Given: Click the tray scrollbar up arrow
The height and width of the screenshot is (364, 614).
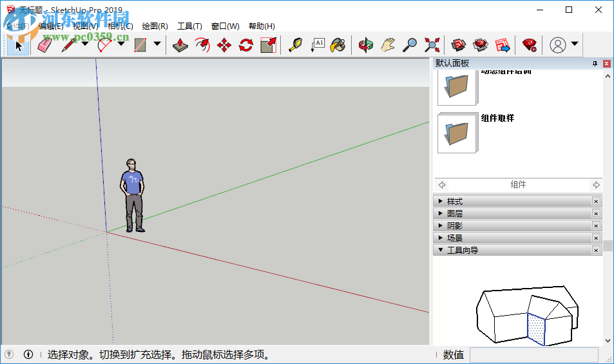Looking at the screenshot, I should [608, 76].
